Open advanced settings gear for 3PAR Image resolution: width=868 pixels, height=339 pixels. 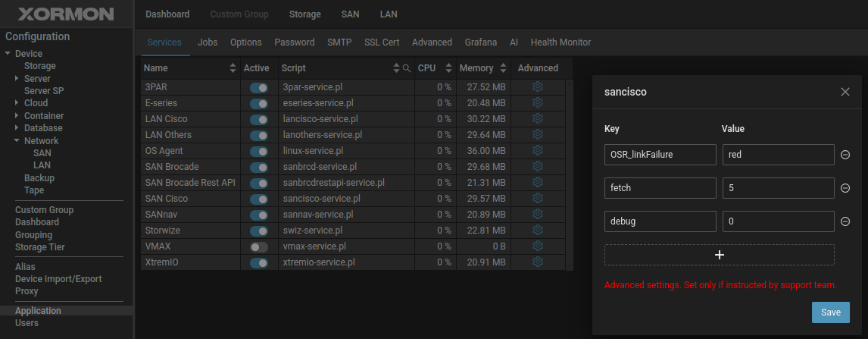click(538, 87)
